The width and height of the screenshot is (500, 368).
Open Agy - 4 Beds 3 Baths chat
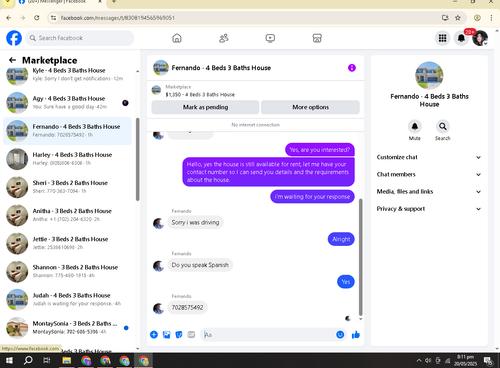67,103
